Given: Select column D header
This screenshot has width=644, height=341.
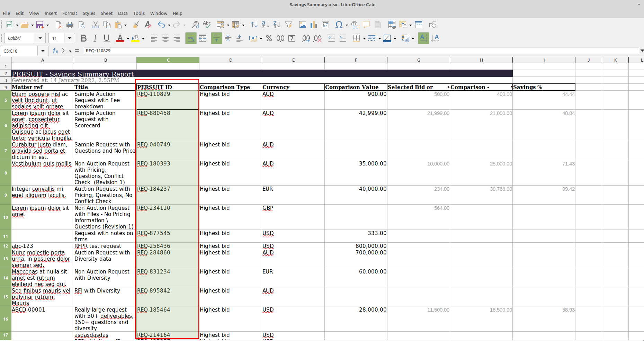Looking at the screenshot, I should tap(231, 60).
